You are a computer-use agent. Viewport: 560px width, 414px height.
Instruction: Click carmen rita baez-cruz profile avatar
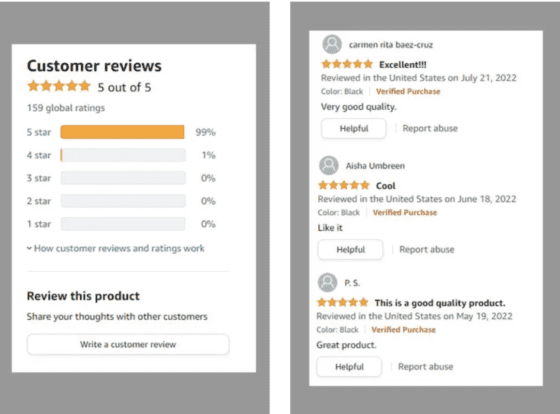pos(332,44)
